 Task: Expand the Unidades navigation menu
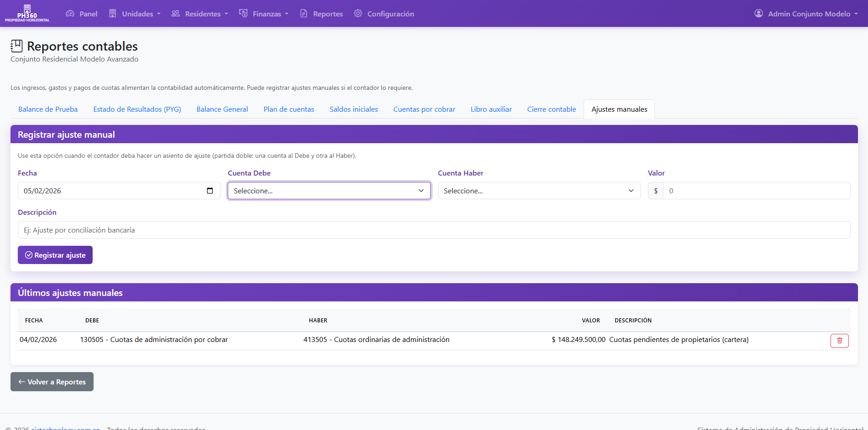[135, 14]
